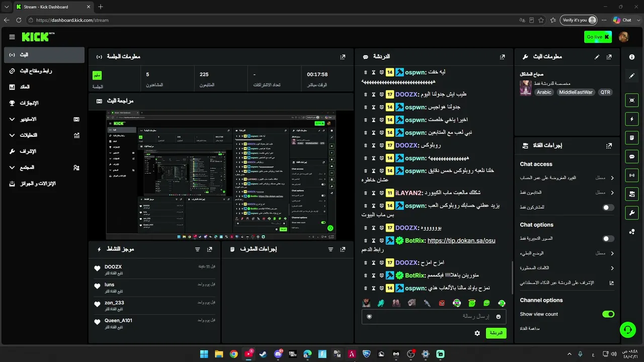Open the green headset support button
644x362 pixels.
coord(628,330)
